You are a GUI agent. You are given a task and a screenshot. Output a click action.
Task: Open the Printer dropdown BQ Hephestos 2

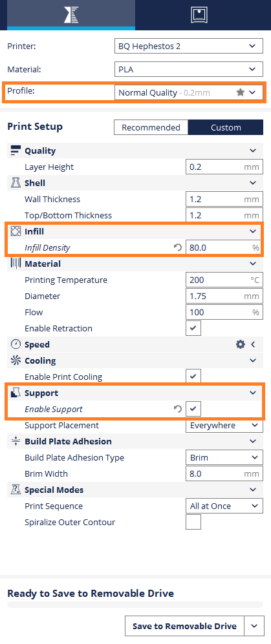pyautogui.click(x=188, y=46)
